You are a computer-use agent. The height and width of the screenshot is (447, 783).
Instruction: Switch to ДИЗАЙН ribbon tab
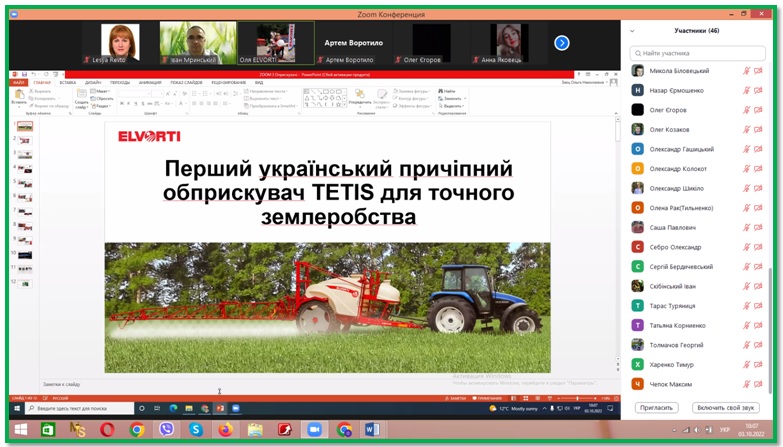tap(93, 82)
